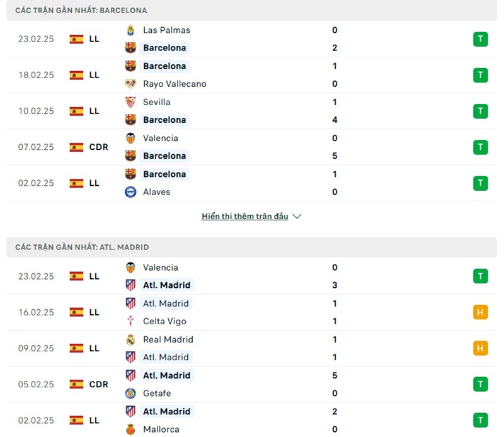This screenshot has height=437, width=504.
Task: Click the "Các trận gần nhất: Barcelona" header
Action: coord(81,11)
